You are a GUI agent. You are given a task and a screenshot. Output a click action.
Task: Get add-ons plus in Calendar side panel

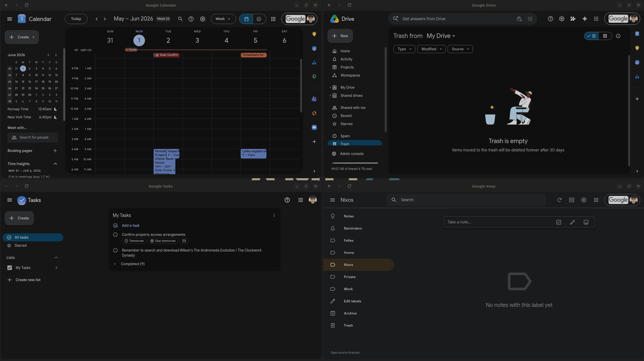[x=314, y=142]
